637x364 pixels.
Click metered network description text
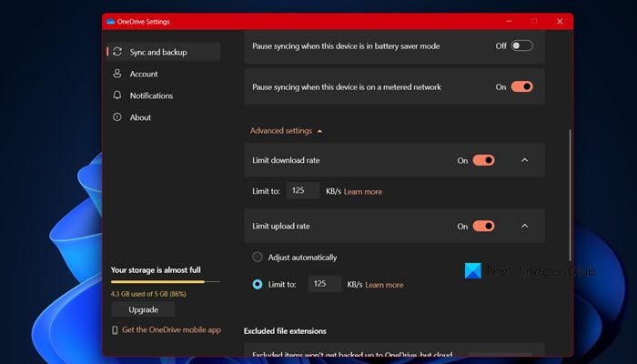click(347, 87)
